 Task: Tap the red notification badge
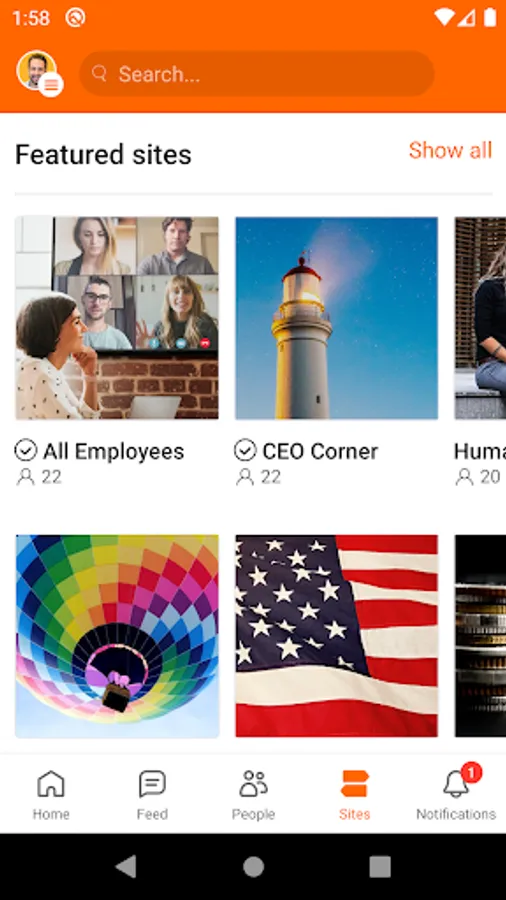point(471,773)
